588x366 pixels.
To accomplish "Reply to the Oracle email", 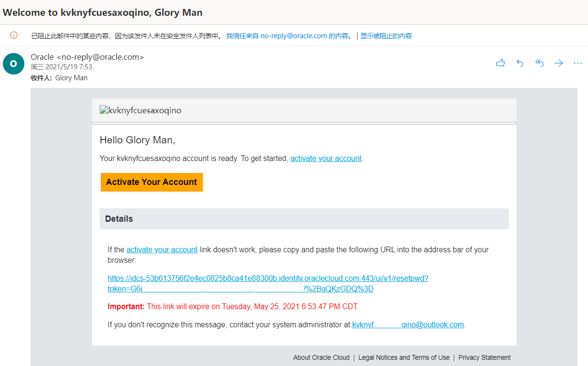I will point(520,63).
